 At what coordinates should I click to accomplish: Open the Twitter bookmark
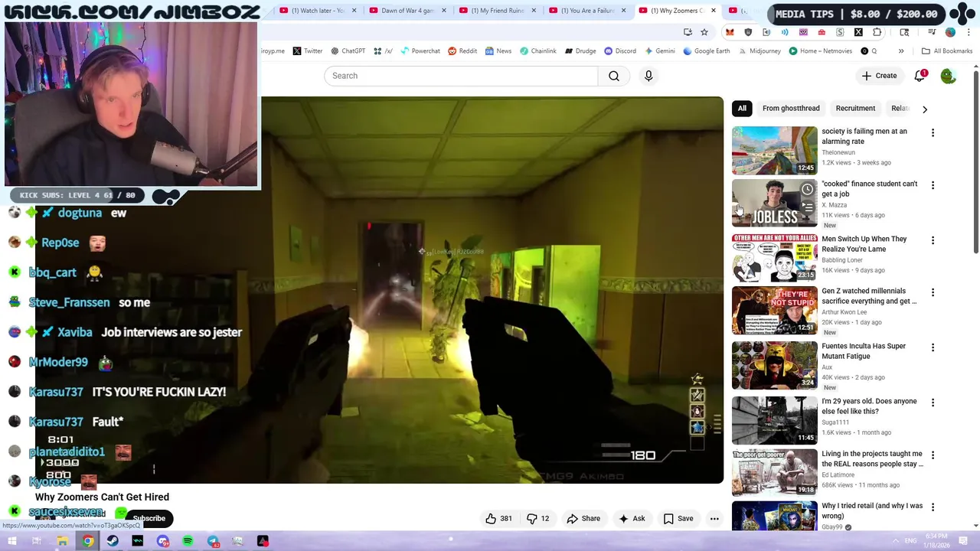(x=307, y=51)
